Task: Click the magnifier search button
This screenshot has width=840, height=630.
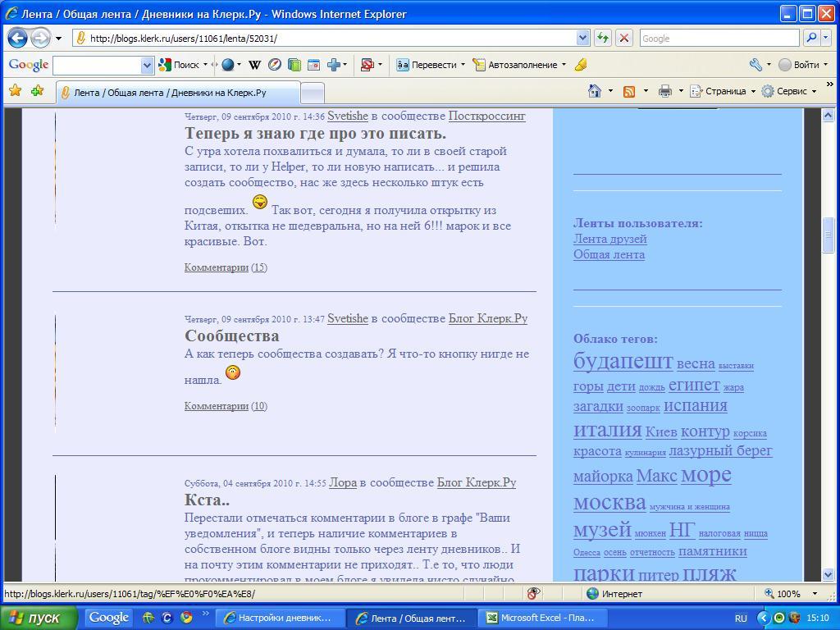Action: coord(811,38)
